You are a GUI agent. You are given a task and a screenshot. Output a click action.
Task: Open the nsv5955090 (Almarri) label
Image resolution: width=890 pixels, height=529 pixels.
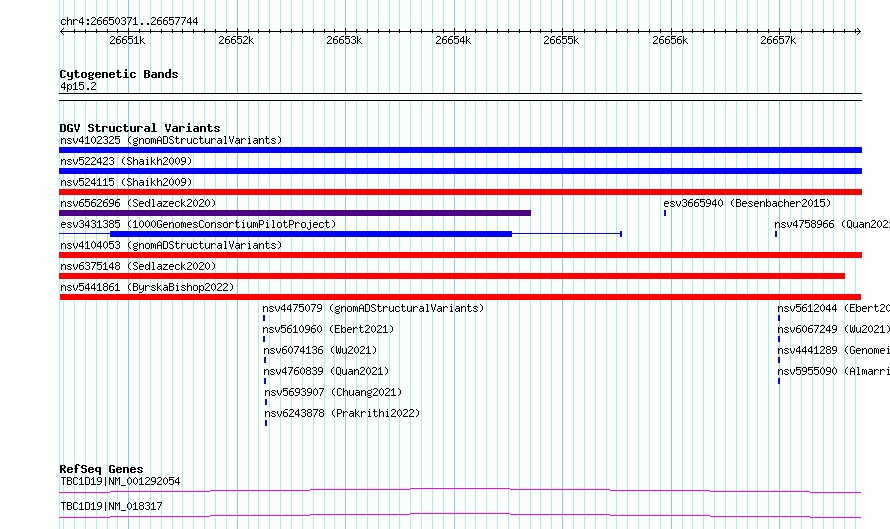tap(833, 371)
